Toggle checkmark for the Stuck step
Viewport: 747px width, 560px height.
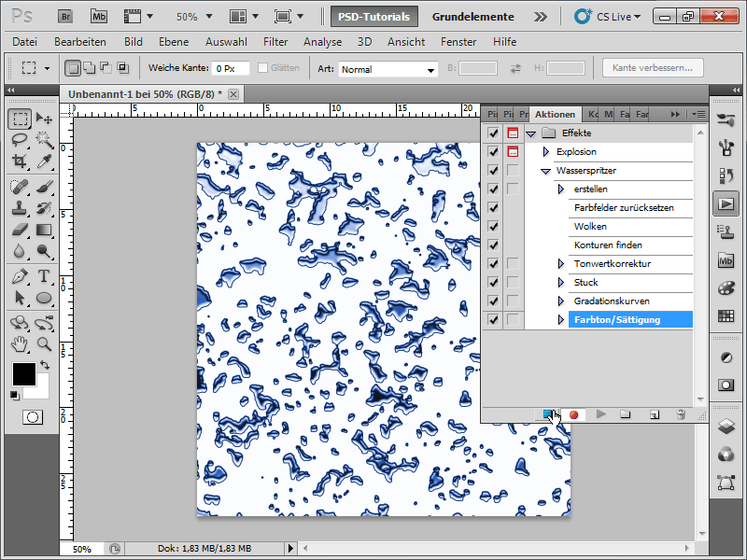tap(493, 283)
